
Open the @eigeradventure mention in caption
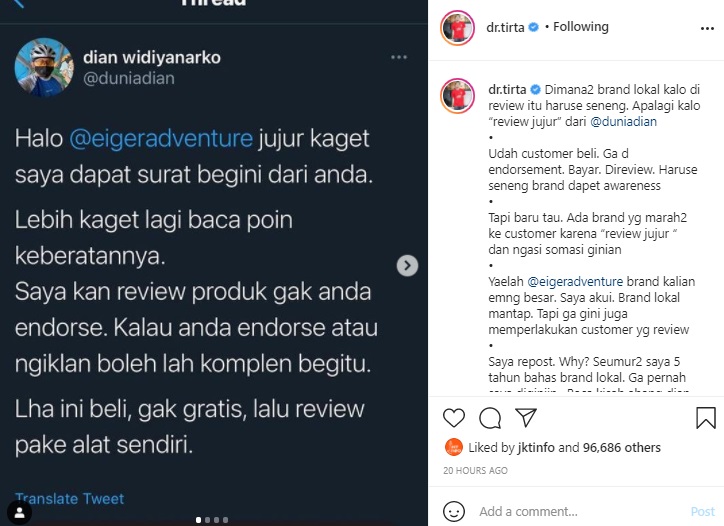(x=575, y=282)
